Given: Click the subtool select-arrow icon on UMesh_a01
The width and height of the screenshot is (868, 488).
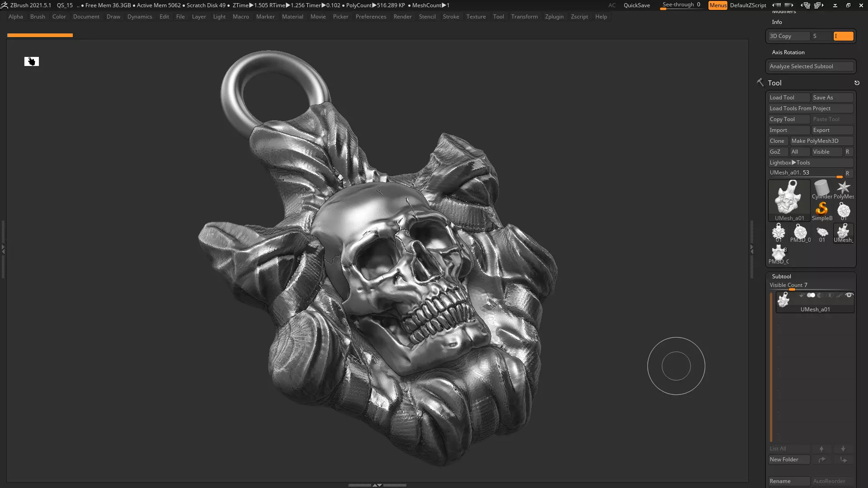Looking at the screenshot, I should [x=802, y=296].
